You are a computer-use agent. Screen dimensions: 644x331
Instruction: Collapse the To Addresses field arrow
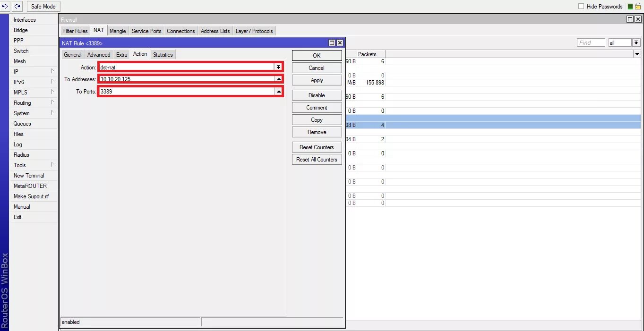[278, 79]
